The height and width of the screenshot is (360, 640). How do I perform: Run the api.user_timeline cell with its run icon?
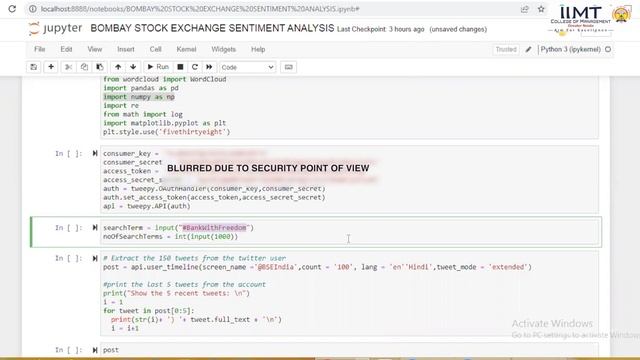click(x=95, y=258)
